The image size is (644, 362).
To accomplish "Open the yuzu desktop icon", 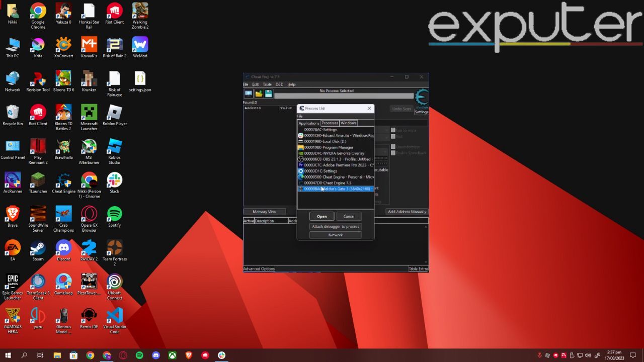I will [38, 318].
